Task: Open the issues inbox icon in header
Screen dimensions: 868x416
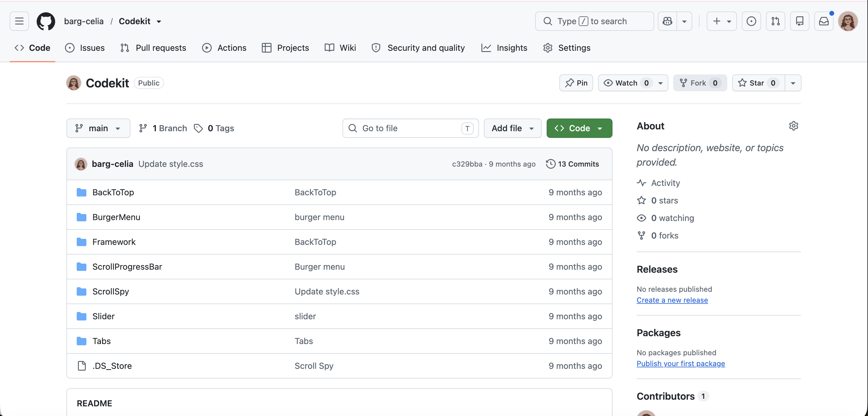Action: tap(751, 21)
